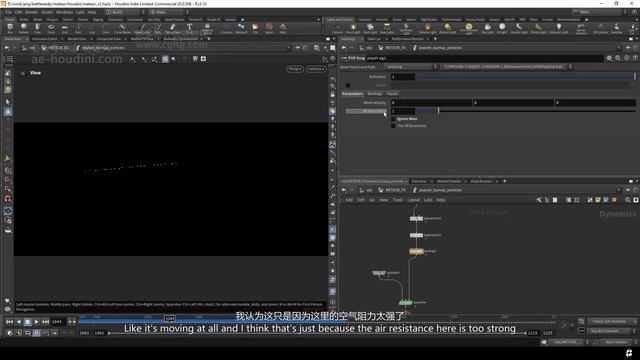Open the Main radial menu dropdown
The width and height of the screenshot is (640, 360).
point(168,12)
